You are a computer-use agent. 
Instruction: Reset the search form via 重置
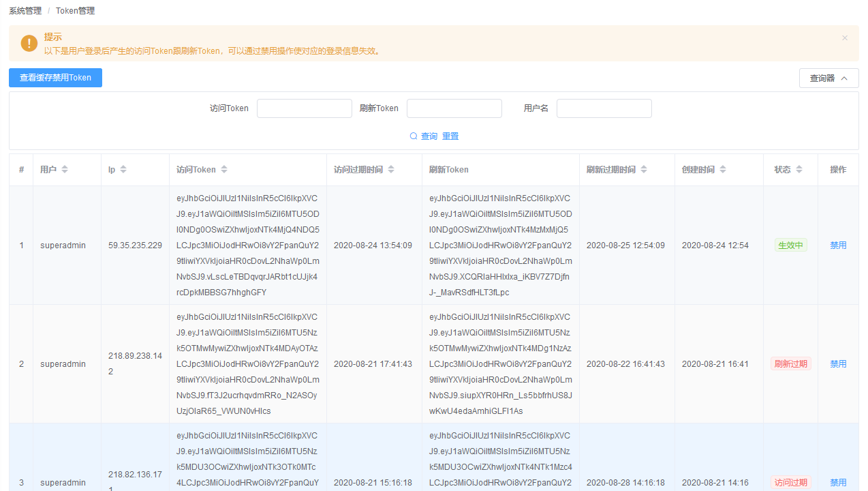tap(450, 136)
